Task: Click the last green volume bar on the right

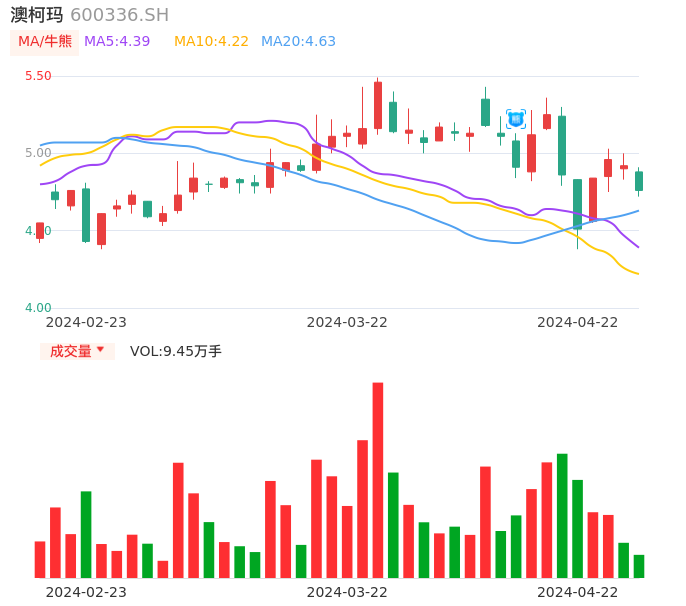Action: pyautogui.click(x=639, y=566)
